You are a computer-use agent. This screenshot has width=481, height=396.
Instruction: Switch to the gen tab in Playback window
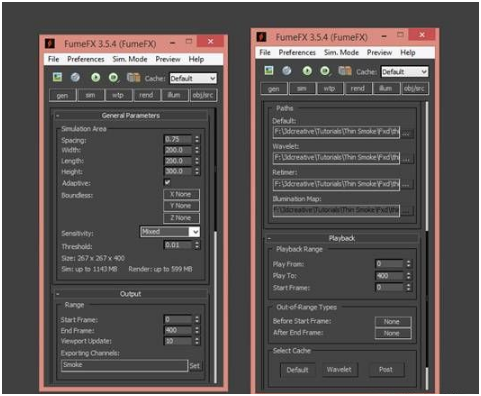[x=274, y=89]
